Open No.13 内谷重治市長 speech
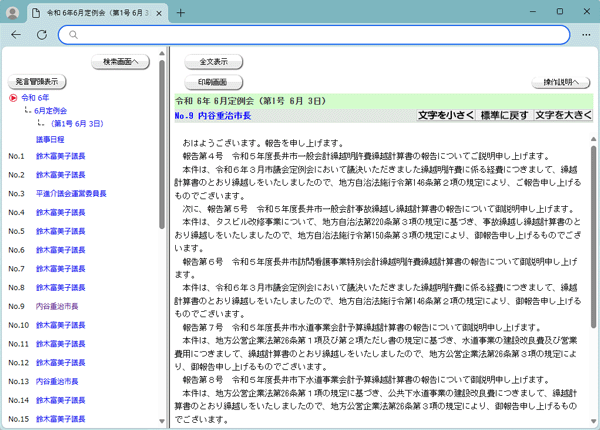This screenshot has width=600, height=430. pyautogui.click(x=57, y=381)
